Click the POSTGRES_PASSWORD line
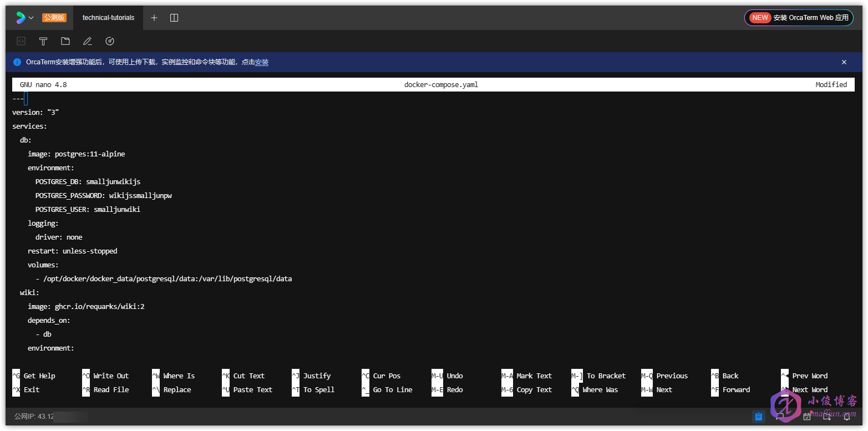Viewport: 868px width, 431px height. tap(104, 196)
